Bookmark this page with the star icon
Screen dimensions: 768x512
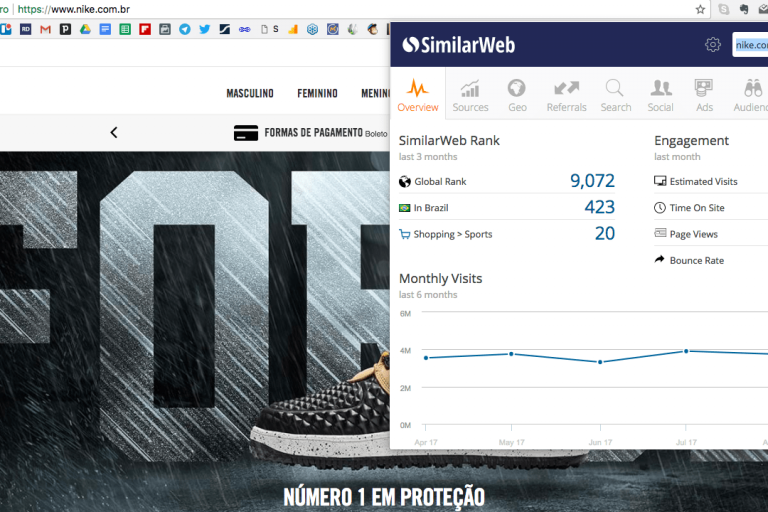[700, 9]
